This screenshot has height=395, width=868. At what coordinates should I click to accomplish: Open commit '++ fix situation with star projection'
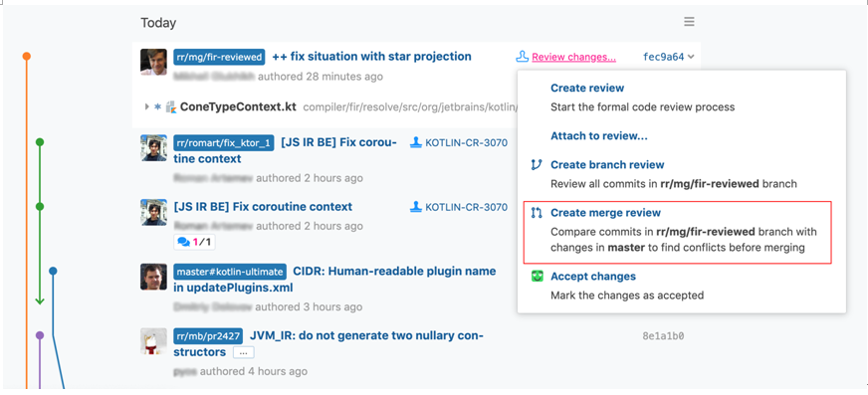point(371,57)
